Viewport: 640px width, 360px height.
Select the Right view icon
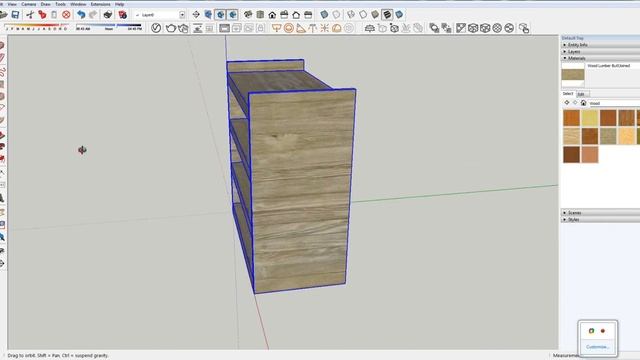tap(284, 15)
